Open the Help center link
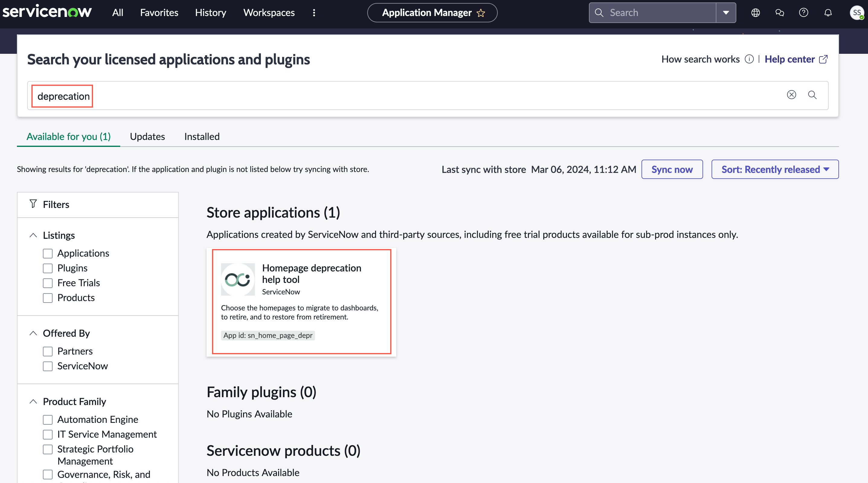This screenshot has width=868, height=483. tap(789, 59)
